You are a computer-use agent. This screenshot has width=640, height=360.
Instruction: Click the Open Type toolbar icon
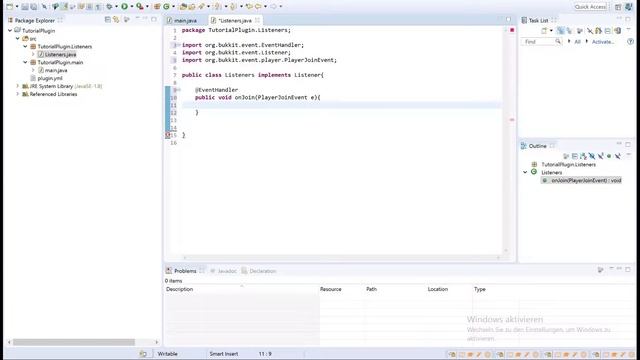click(183, 7)
